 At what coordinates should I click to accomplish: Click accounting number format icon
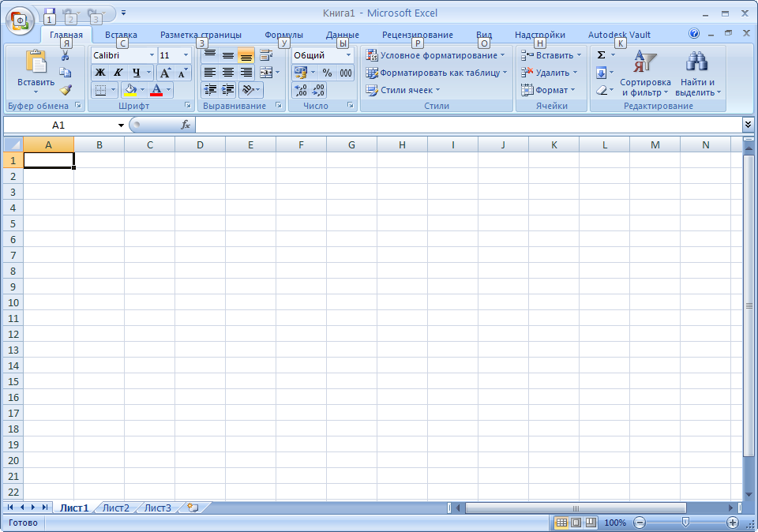300,73
